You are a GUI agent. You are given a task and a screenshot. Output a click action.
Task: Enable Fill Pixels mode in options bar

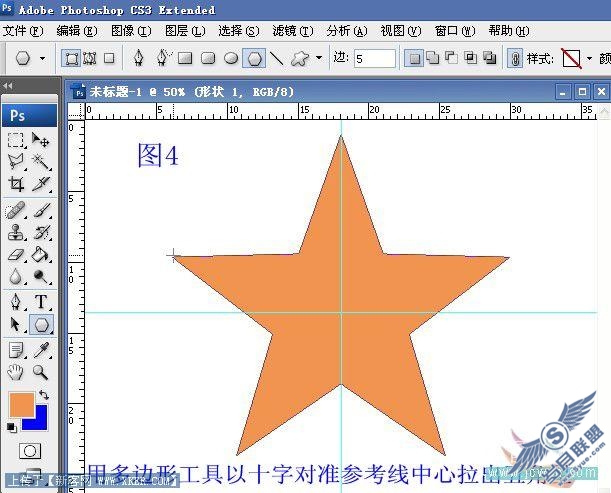[109, 58]
